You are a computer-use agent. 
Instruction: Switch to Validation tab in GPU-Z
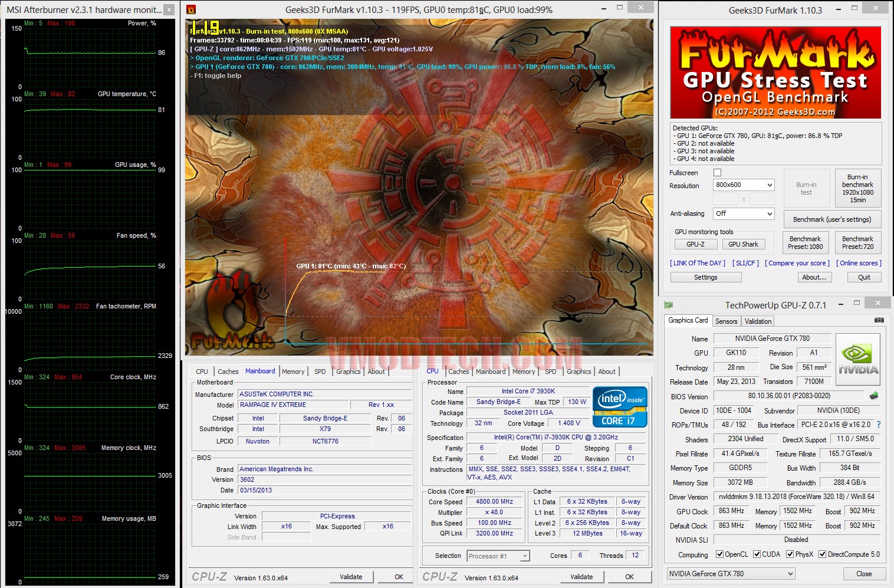[758, 321]
